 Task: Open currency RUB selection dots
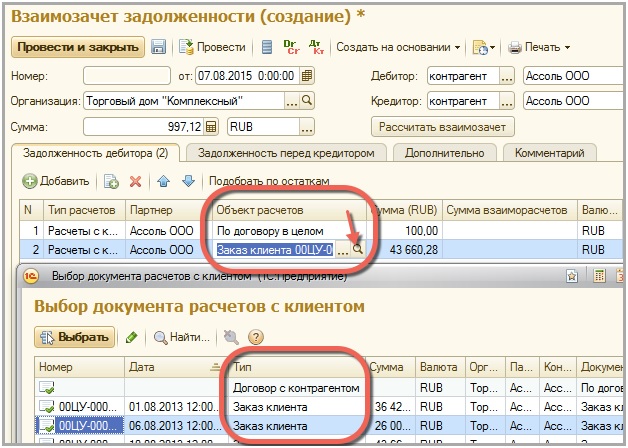(x=307, y=127)
